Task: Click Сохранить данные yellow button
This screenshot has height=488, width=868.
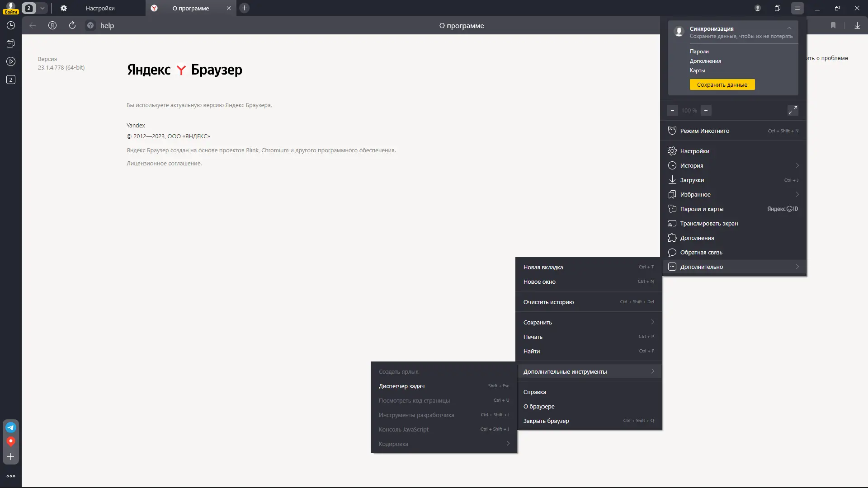Action: [x=722, y=84]
